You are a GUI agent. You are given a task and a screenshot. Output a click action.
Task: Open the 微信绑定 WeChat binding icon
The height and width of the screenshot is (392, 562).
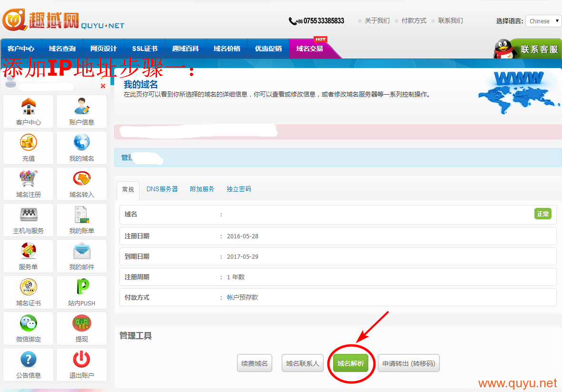[29, 323]
